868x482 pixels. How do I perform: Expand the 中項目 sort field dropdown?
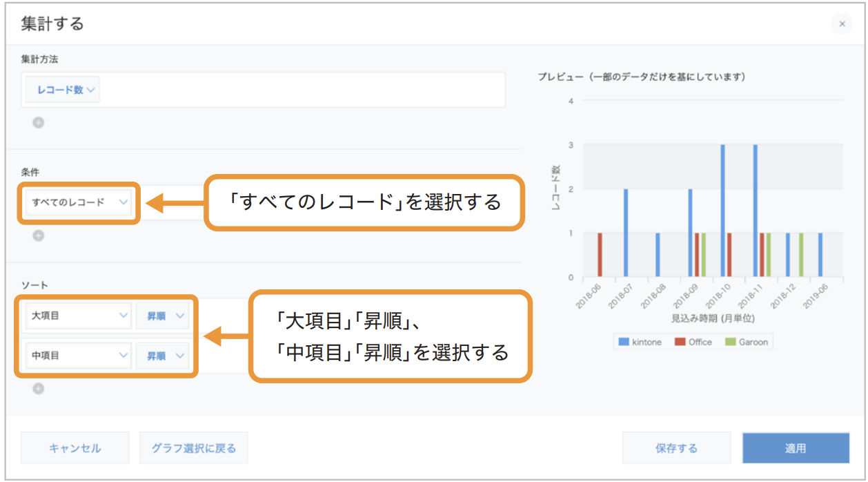(x=77, y=356)
